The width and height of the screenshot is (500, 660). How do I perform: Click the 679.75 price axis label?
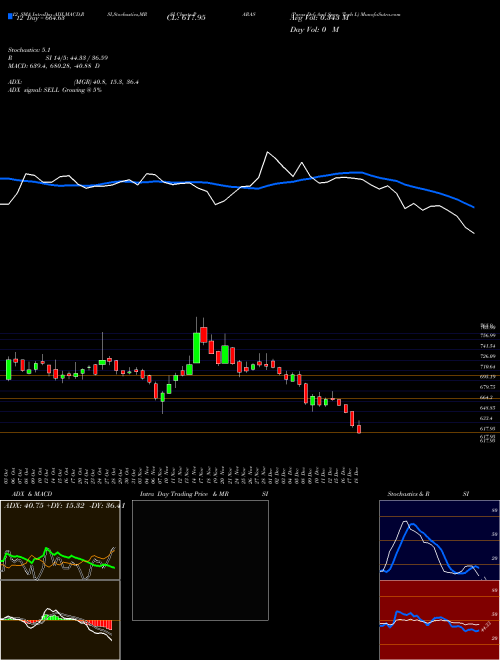coord(487,387)
